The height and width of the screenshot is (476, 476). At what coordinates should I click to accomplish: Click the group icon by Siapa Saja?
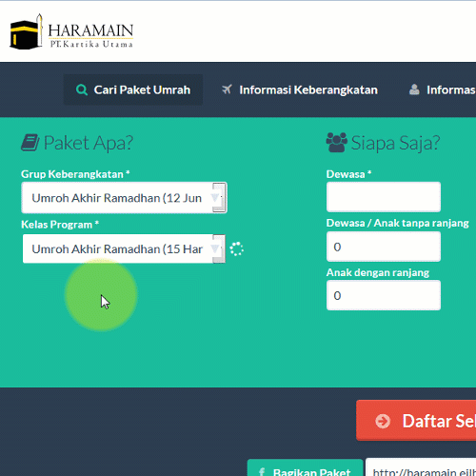click(x=337, y=143)
